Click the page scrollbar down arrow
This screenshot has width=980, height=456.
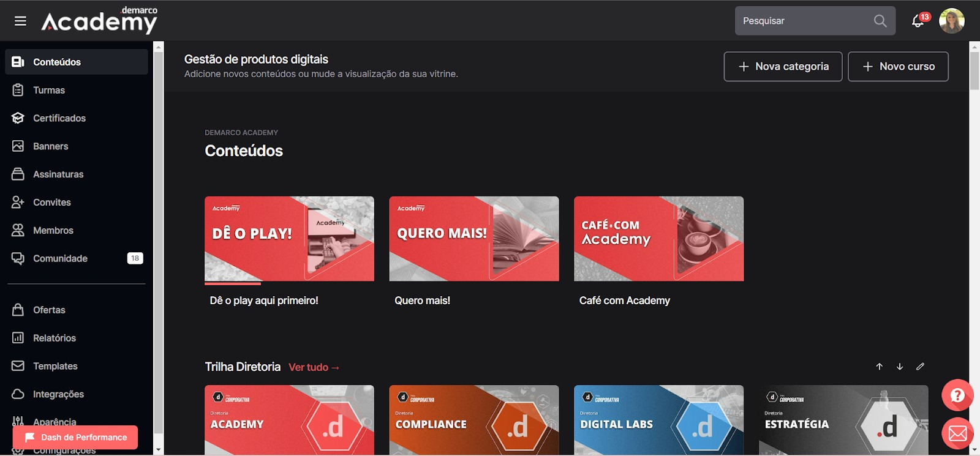974,450
